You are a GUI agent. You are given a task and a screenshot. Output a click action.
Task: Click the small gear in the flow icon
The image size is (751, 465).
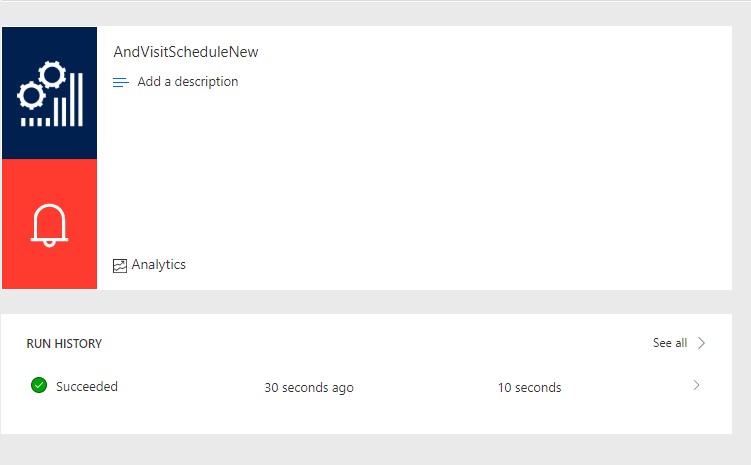(30, 96)
